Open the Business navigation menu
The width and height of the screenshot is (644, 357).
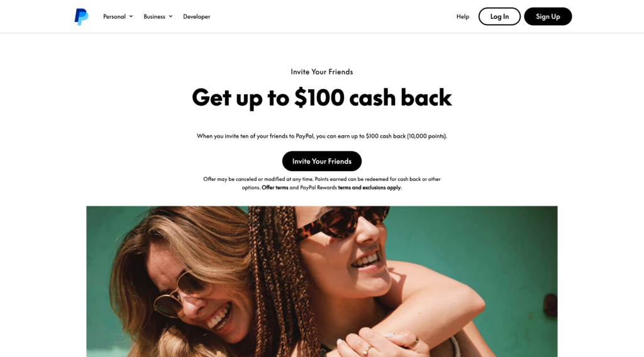point(158,16)
